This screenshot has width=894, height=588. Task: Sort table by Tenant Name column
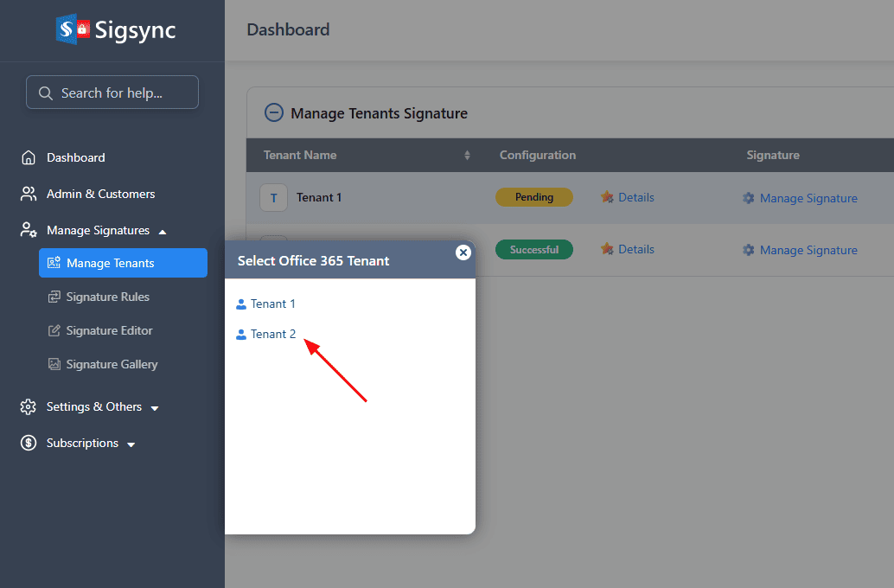[x=467, y=156]
